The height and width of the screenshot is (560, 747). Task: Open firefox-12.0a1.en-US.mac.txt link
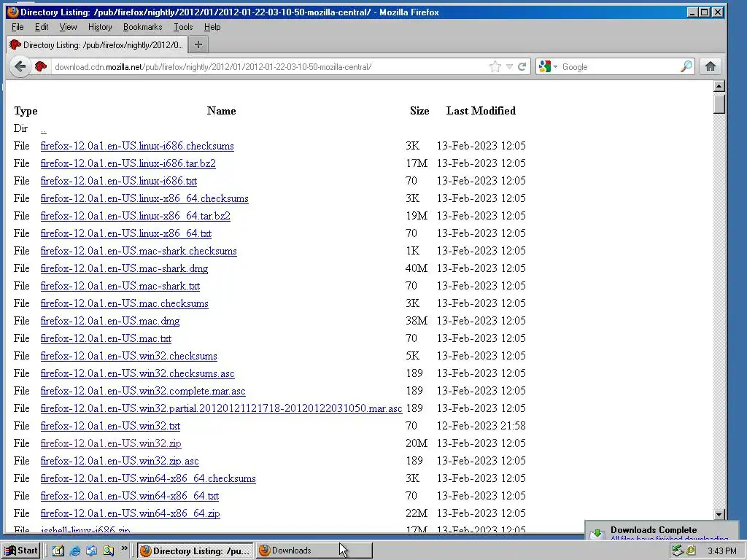click(106, 338)
